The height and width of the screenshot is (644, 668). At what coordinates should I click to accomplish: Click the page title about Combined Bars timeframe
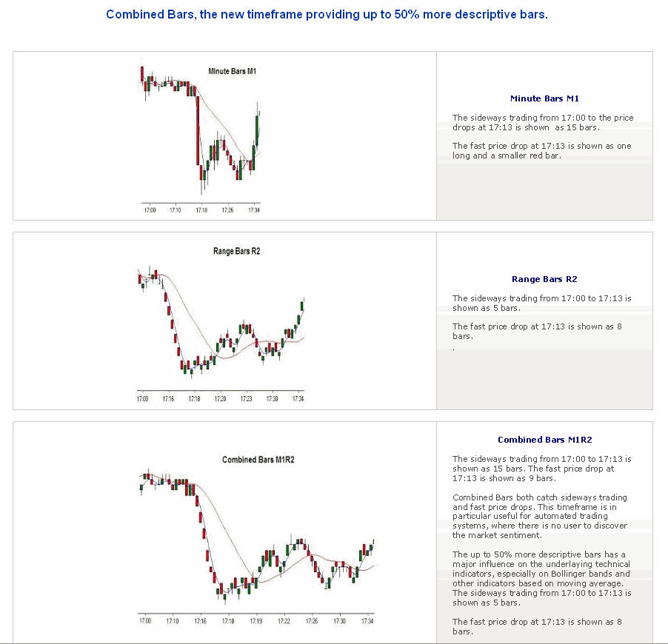point(327,14)
